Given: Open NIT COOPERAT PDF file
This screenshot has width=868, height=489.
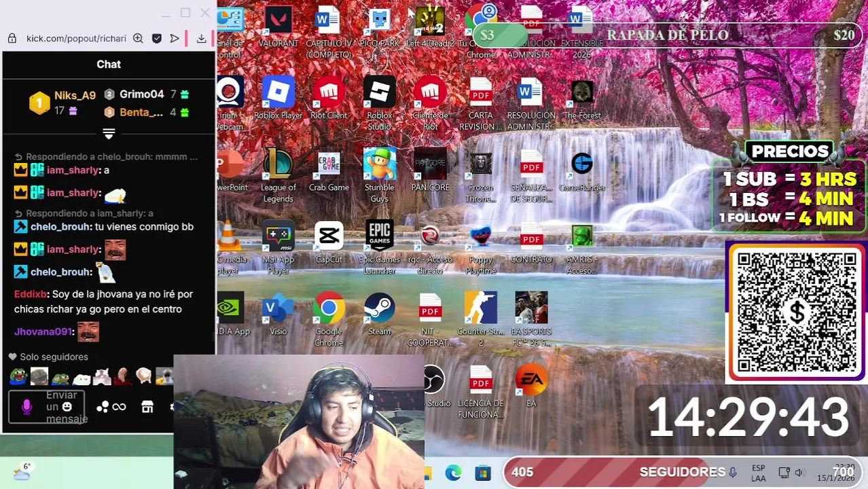Looking at the screenshot, I should pos(430,320).
